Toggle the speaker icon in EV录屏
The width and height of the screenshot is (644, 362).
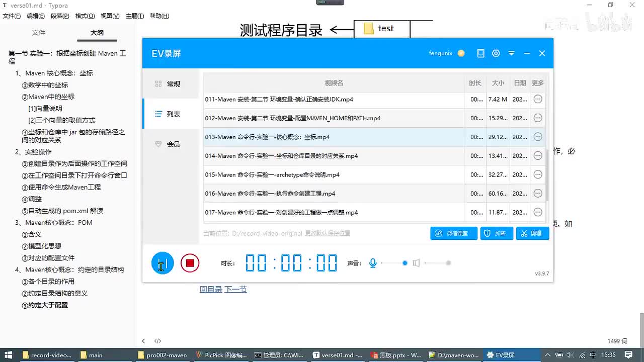pyautogui.click(x=416, y=263)
